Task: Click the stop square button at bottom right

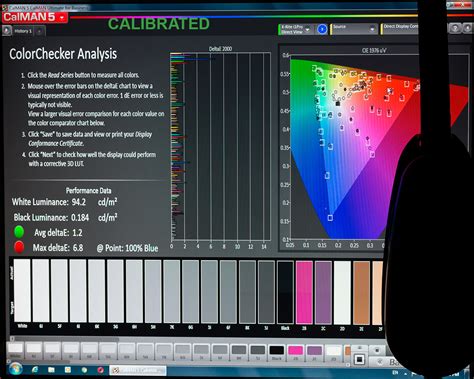Action: click(x=359, y=360)
